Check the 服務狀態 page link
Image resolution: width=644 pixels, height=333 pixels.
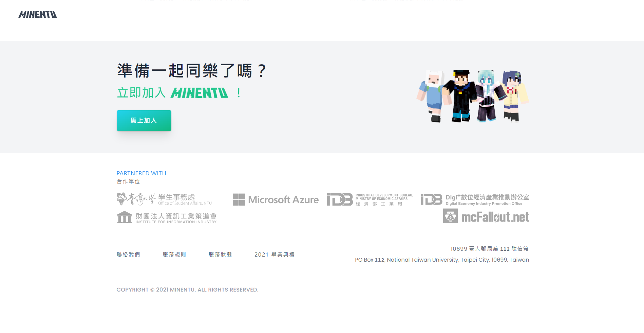(220, 255)
